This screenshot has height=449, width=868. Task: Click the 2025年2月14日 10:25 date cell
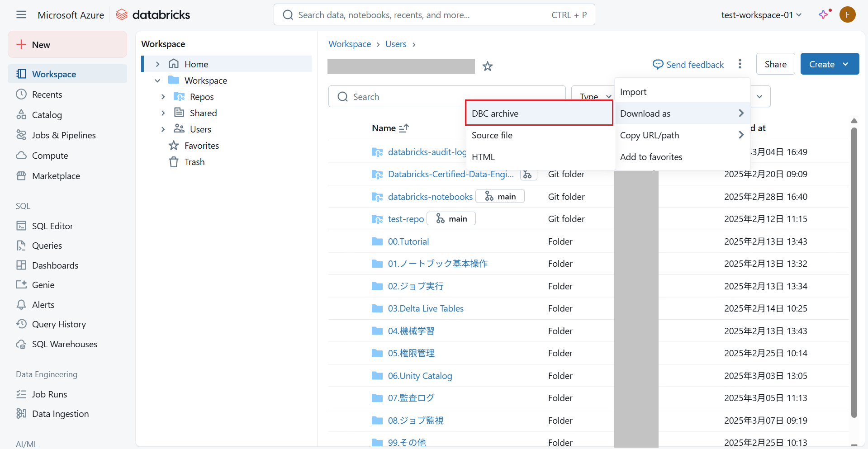pyautogui.click(x=765, y=308)
